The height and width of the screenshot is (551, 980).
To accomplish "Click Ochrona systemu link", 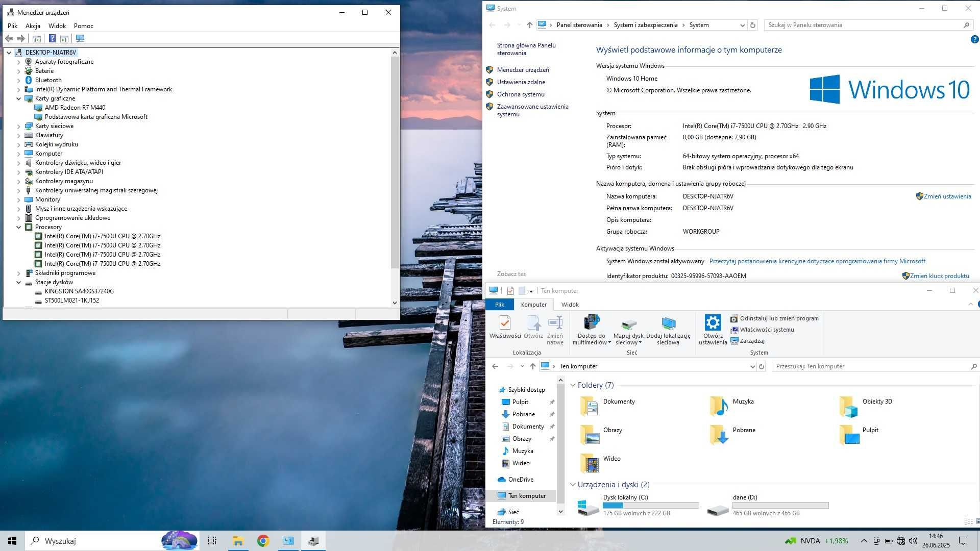I will coord(521,94).
